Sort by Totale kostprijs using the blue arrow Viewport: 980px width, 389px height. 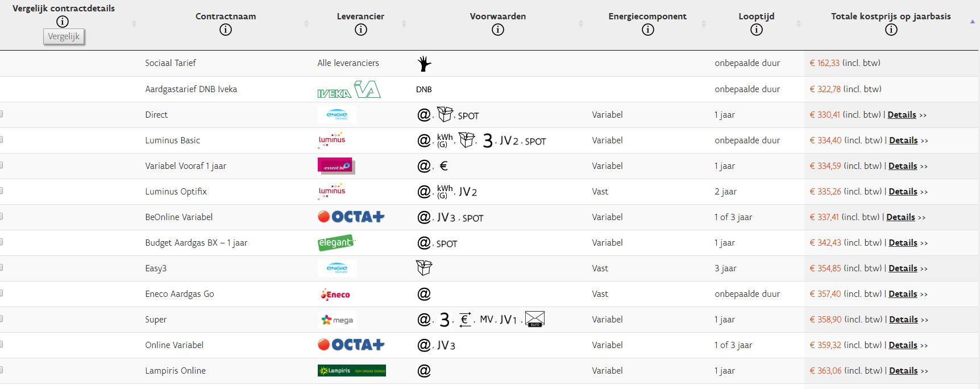click(x=972, y=22)
